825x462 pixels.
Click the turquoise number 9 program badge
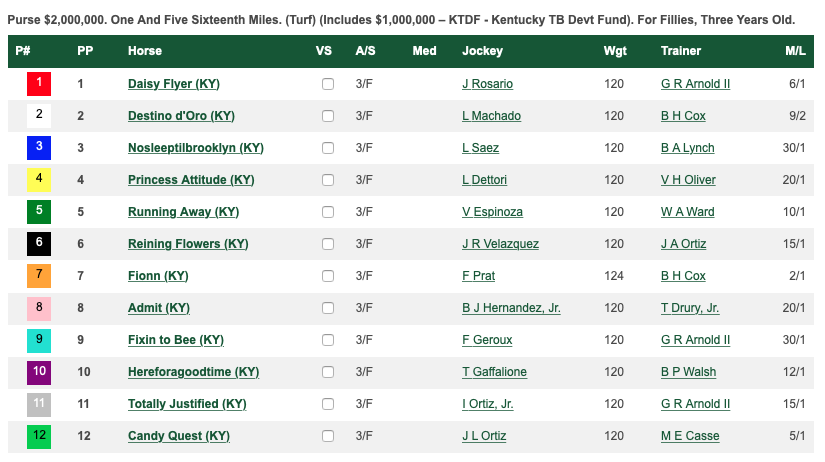click(39, 340)
